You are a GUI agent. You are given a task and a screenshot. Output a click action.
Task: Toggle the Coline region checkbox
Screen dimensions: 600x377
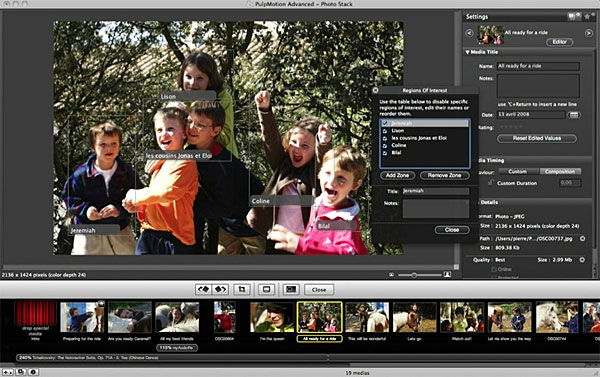pyautogui.click(x=385, y=145)
